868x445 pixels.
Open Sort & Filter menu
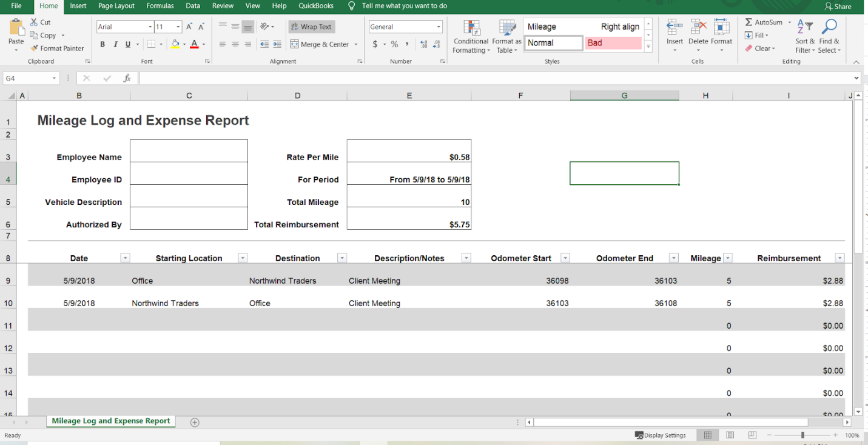pyautogui.click(x=804, y=36)
